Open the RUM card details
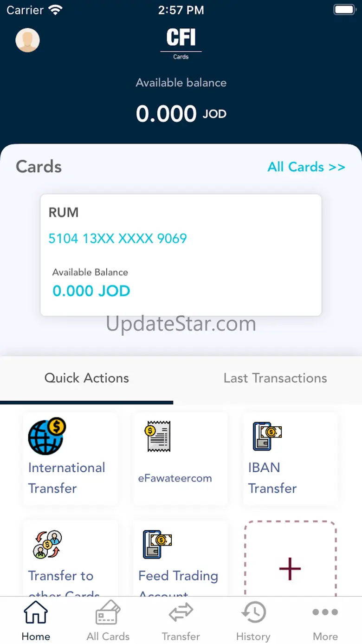This screenshot has height=644, width=362. click(x=181, y=255)
